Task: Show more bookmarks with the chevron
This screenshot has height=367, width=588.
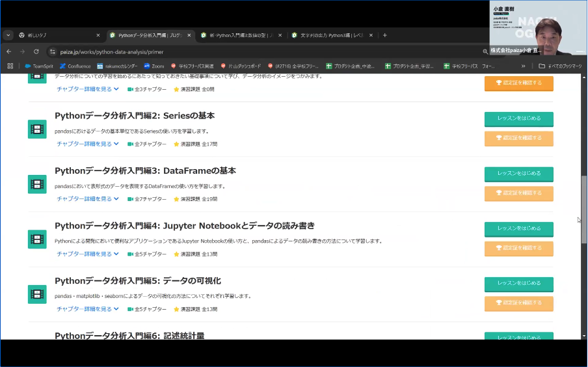Action: click(x=523, y=66)
